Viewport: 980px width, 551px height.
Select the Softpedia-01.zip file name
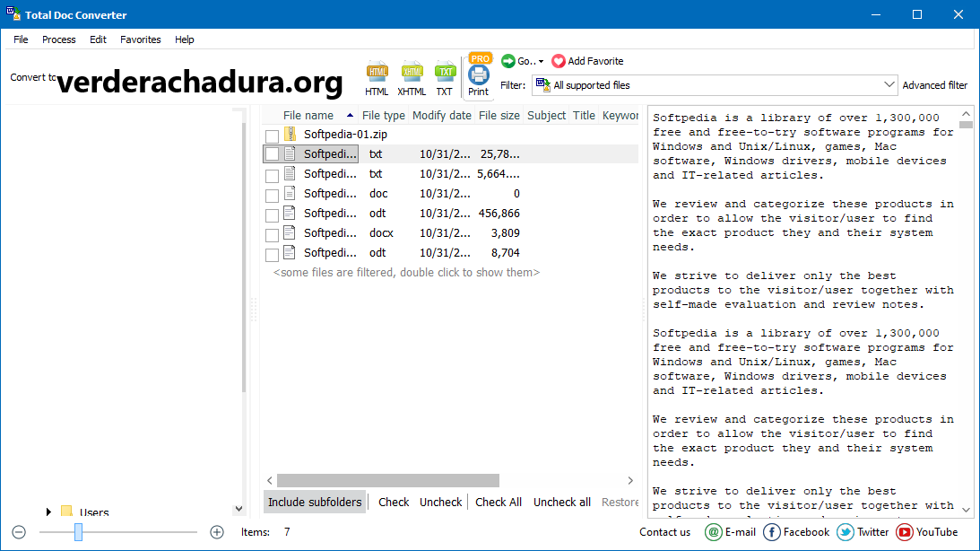click(345, 134)
